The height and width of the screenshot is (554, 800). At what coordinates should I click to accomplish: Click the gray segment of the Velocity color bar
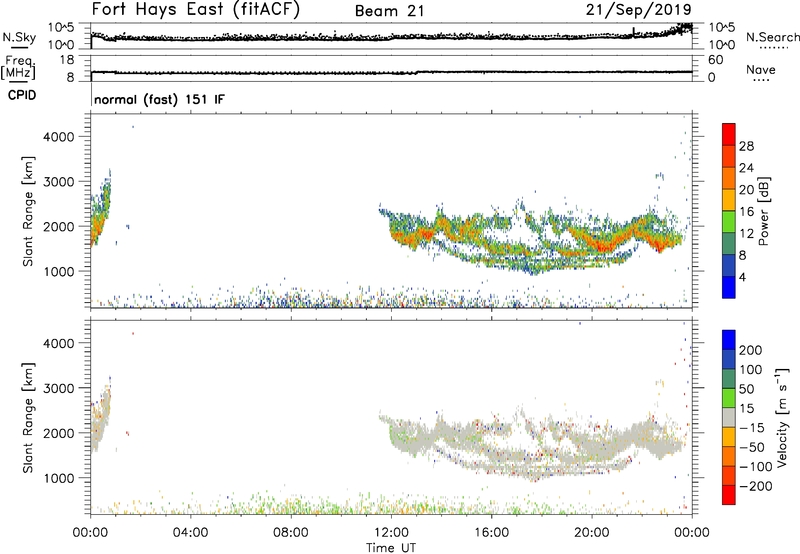coord(729,418)
